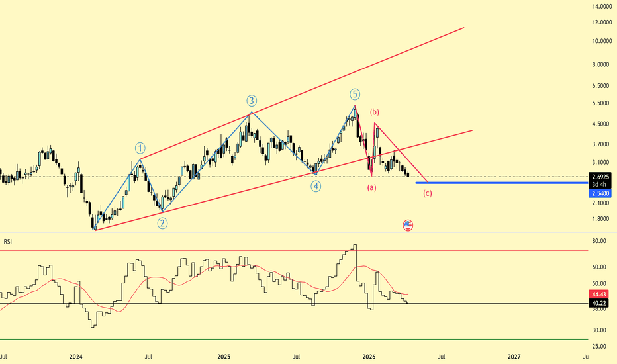The image size is (617, 364).
Task: Select the red (c) corrective wave label
Action: 428,193
